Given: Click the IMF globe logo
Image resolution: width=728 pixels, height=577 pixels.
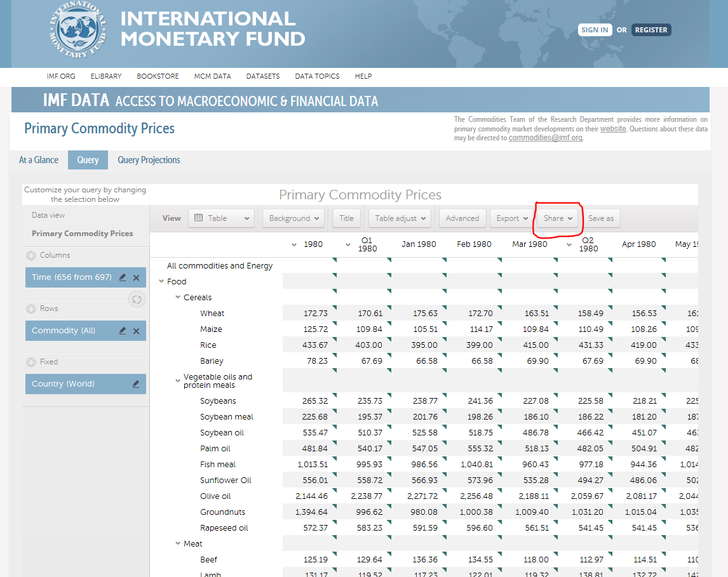Looking at the screenshot, I should (78, 30).
